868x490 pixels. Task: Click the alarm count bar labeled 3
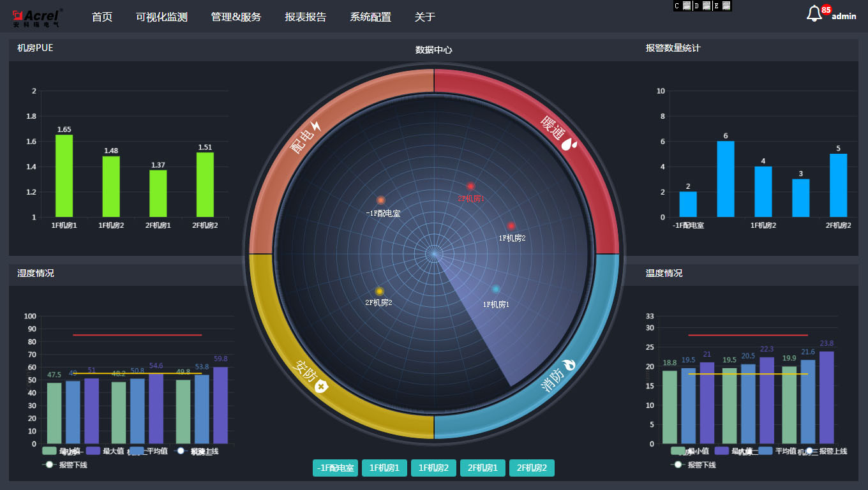801,198
